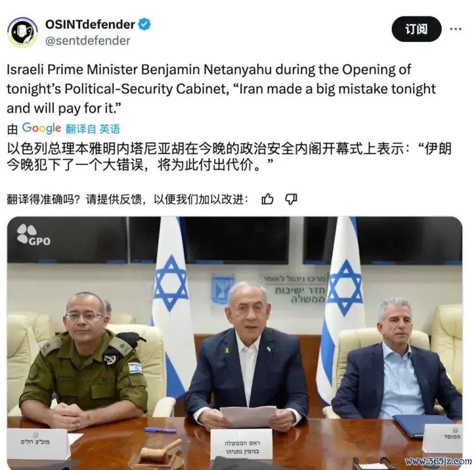
Task: Click the Chinese translated tweet text
Action: pos(229,157)
